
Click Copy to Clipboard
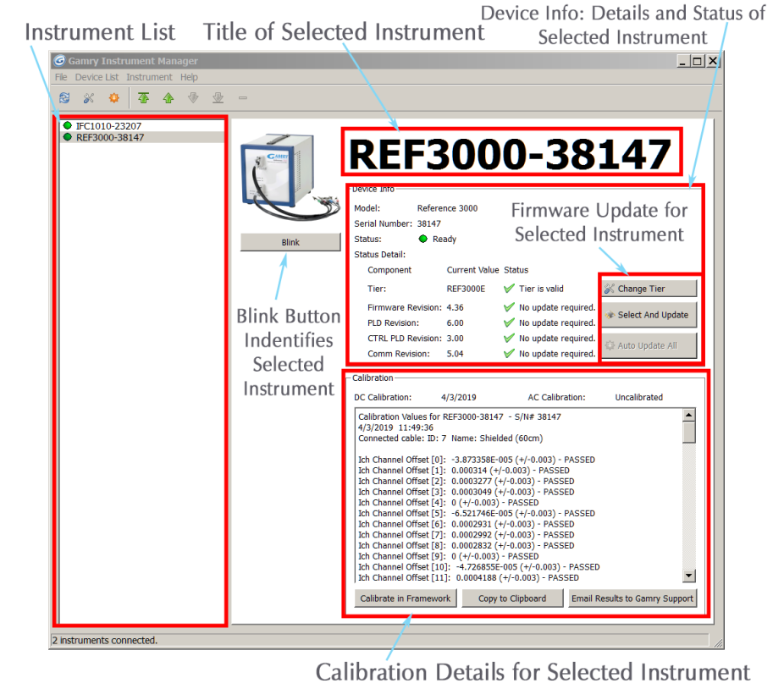512,598
